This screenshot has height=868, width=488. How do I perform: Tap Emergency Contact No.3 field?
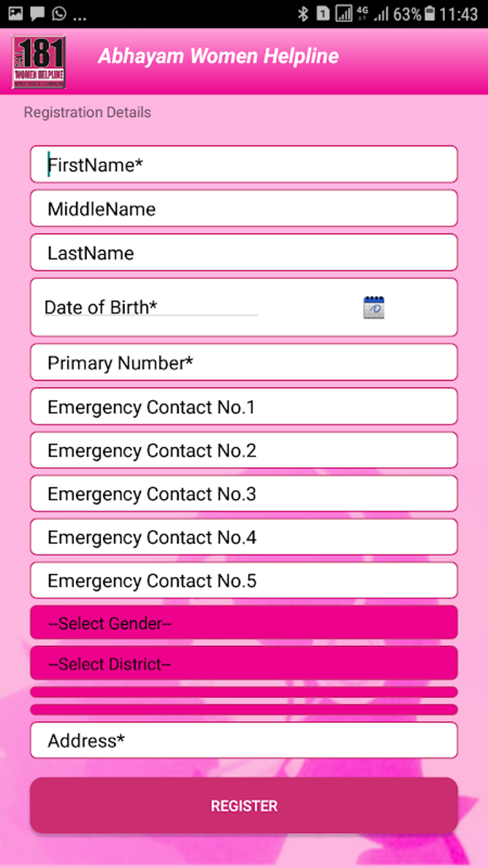pos(244,494)
